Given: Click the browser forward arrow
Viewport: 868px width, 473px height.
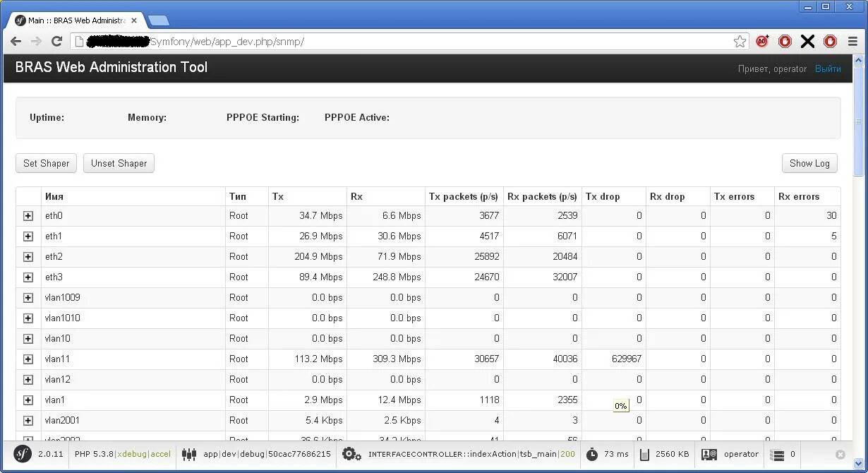Looking at the screenshot, I should pos(36,42).
